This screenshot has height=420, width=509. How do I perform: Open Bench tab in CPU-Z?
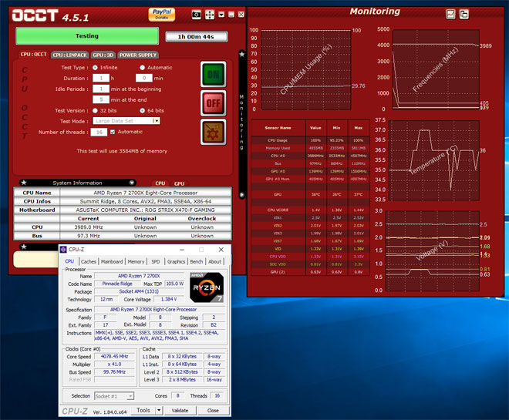coord(196,261)
